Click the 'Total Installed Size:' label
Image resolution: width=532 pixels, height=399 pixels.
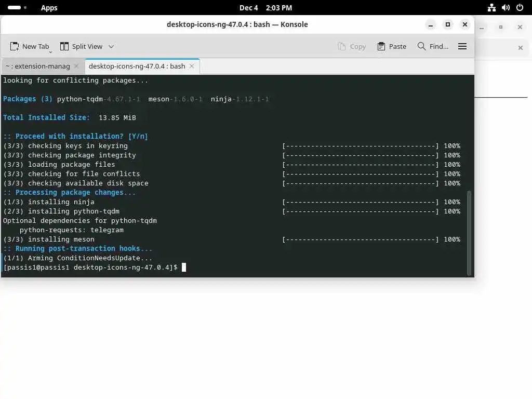[x=46, y=118]
